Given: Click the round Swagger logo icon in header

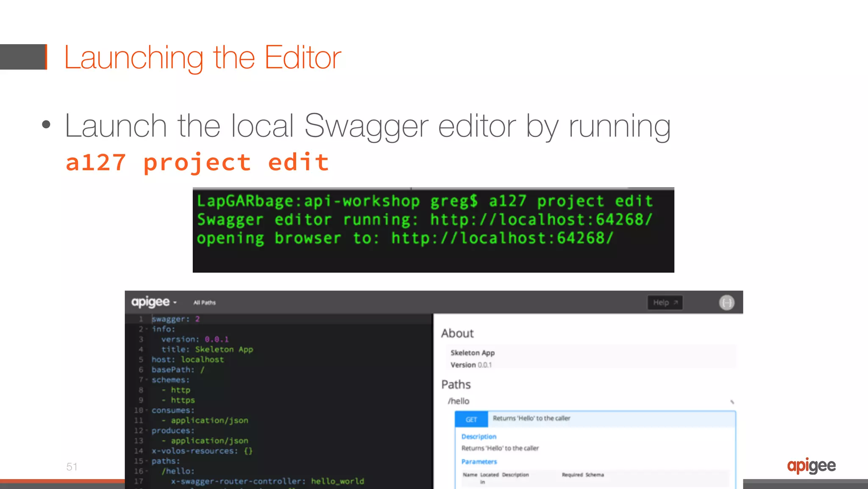Looking at the screenshot, I should (x=726, y=302).
